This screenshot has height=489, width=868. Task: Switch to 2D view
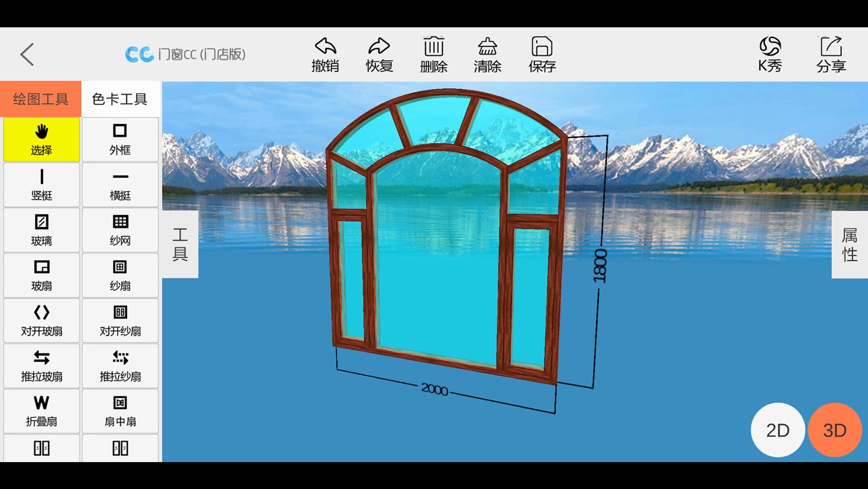click(778, 430)
